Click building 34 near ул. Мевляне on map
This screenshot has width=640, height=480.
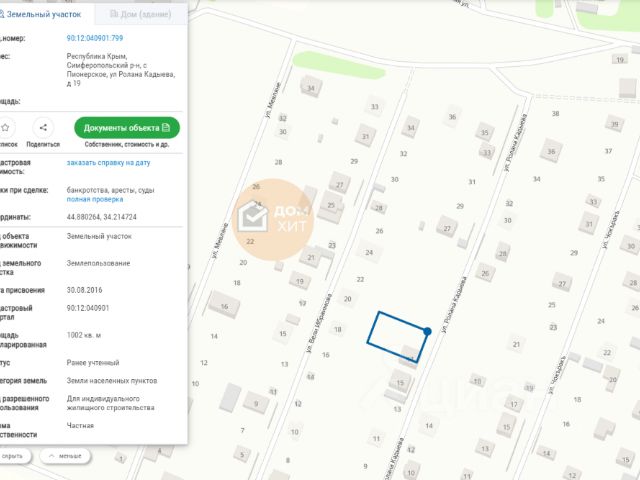[311, 88]
